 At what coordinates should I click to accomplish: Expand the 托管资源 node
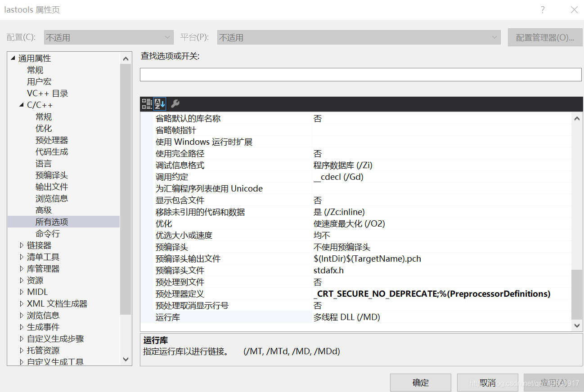click(21, 350)
